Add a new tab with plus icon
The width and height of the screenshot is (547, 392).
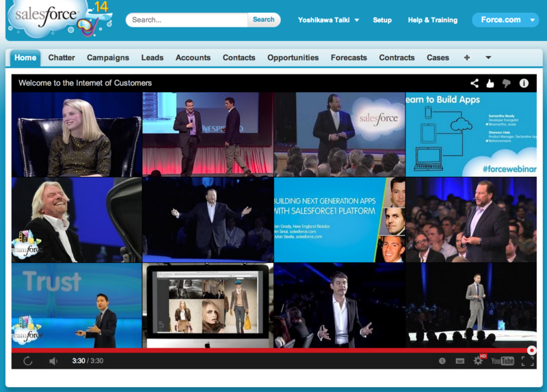[467, 58]
